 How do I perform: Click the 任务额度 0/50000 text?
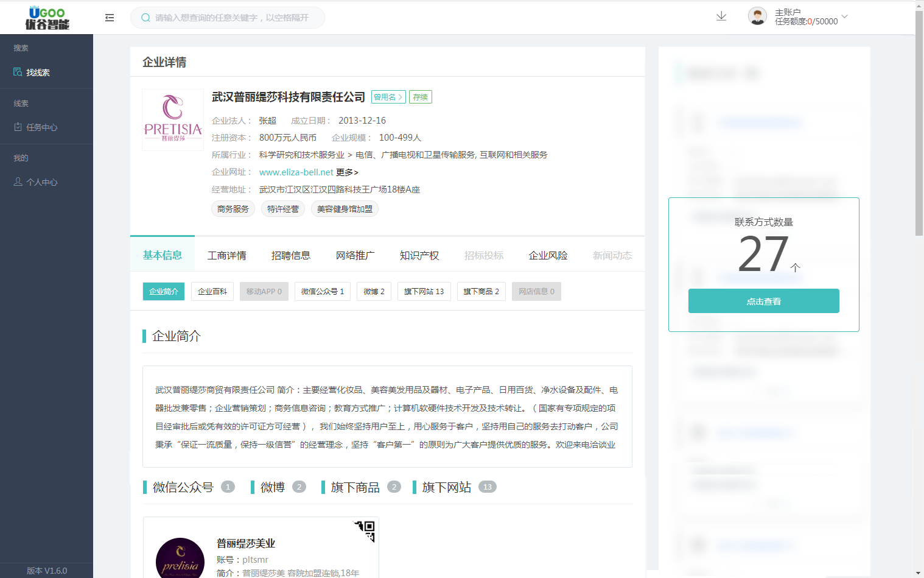(x=806, y=21)
